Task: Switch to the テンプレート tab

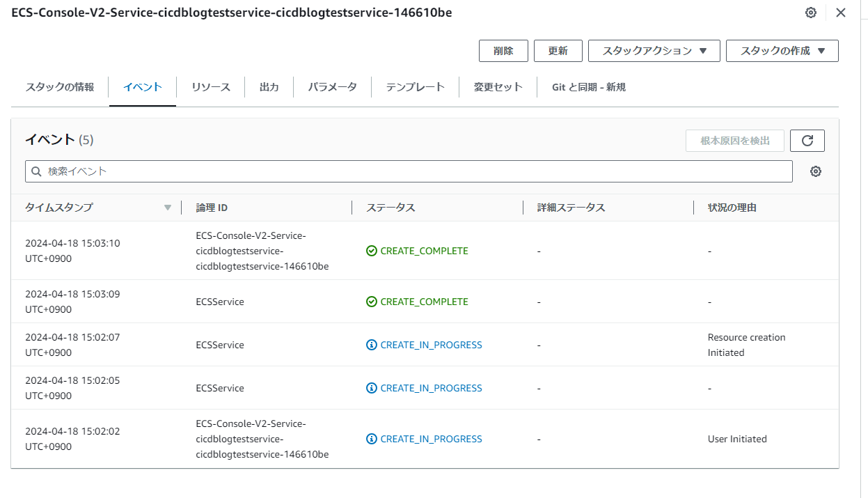Action: 416,87
